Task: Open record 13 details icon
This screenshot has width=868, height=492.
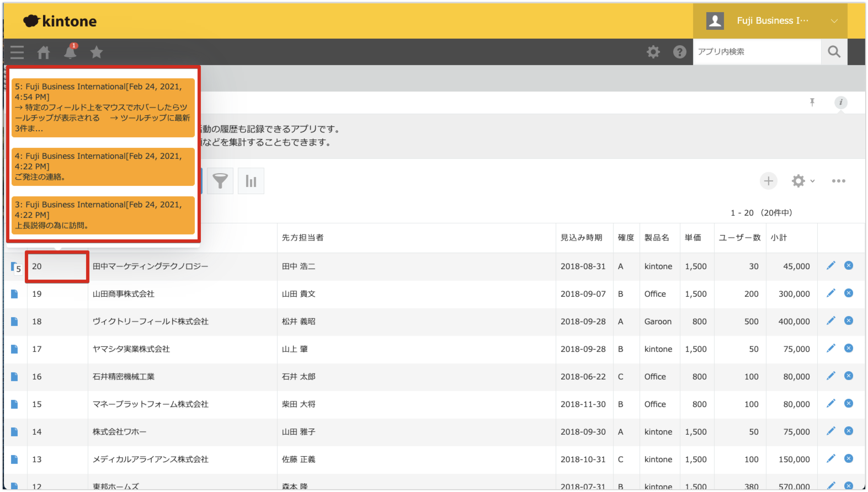Action: [x=14, y=459]
